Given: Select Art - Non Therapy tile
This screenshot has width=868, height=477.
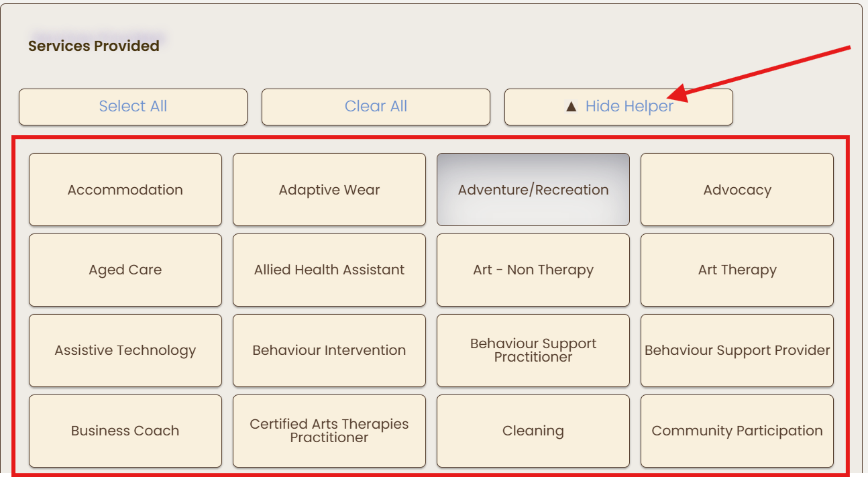Looking at the screenshot, I should click(x=533, y=270).
